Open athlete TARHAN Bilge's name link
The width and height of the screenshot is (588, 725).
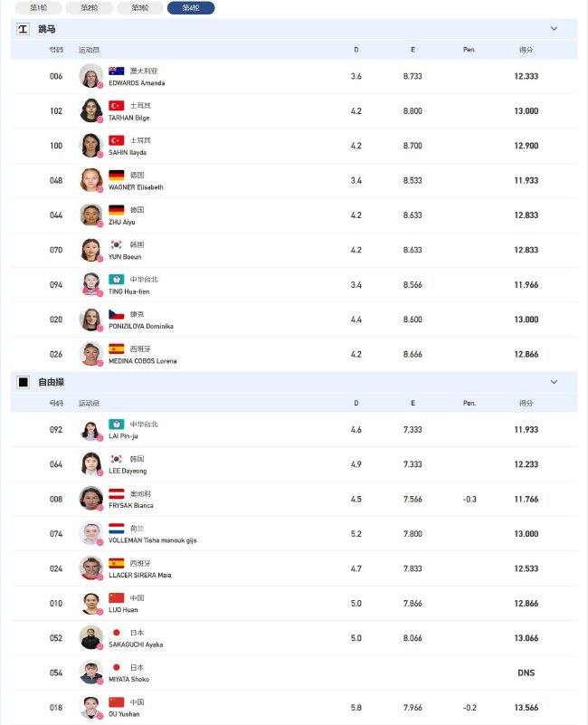[128, 118]
